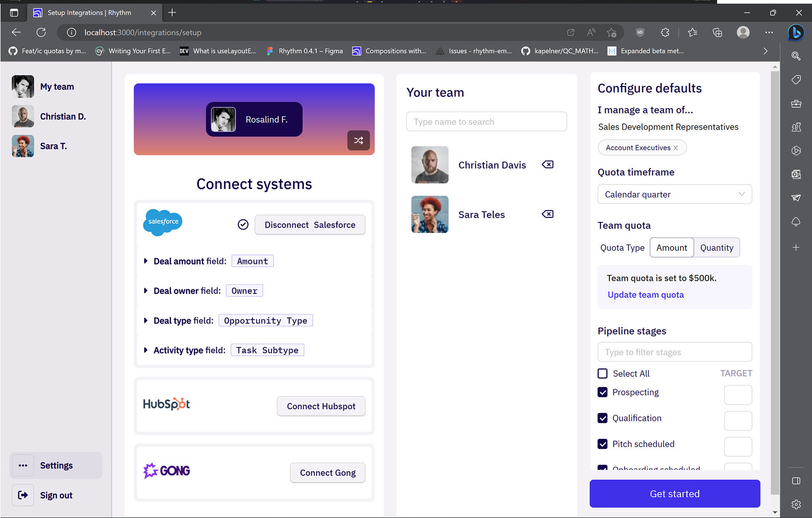The image size is (812, 518).
Task: Remove Christian Davis using delete icon
Action: (x=548, y=164)
